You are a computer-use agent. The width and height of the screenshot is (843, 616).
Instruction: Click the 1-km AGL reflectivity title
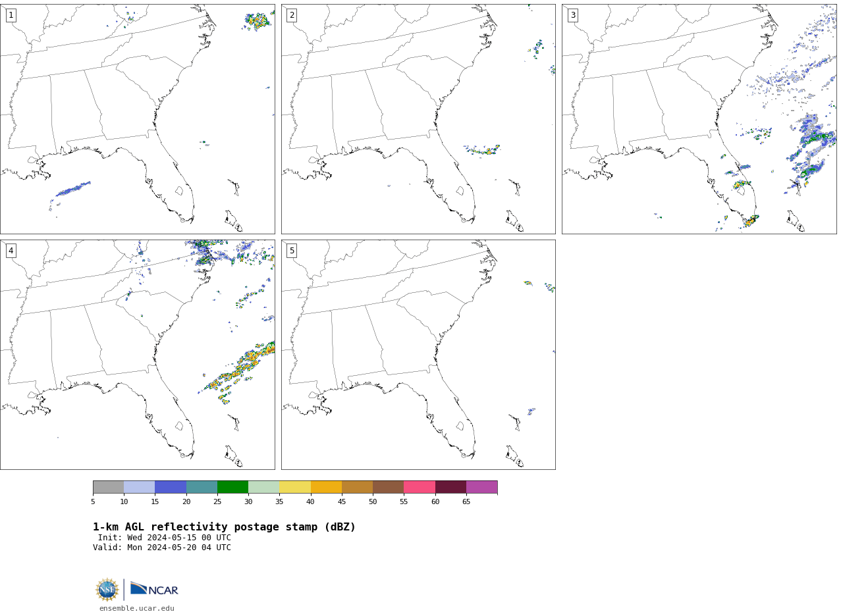click(x=224, y=527)
